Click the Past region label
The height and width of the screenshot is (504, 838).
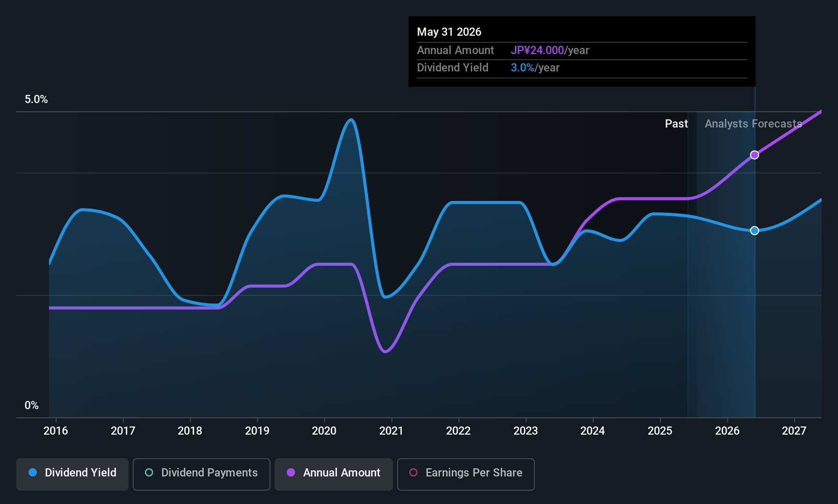[x=676, y=124]
